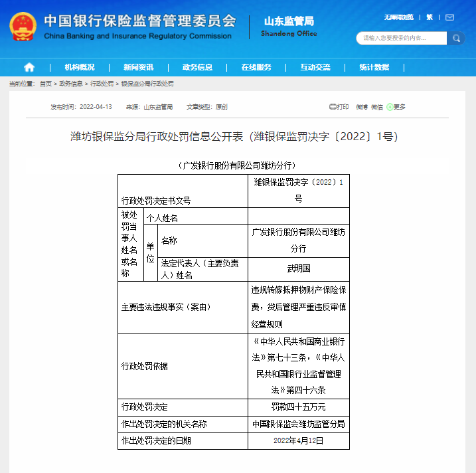
Task: Click penalty value 罚款四十五万元
Action: click(x=299, y=407)
